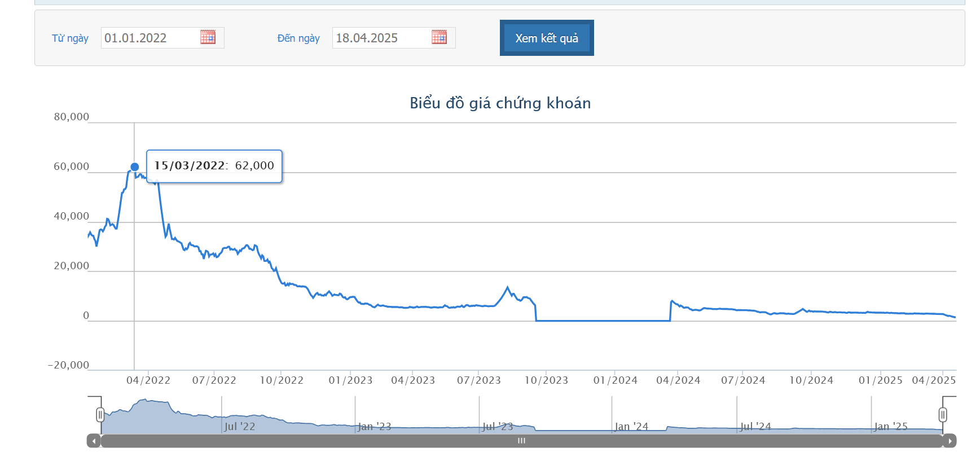The width and height of the screenshot is (980, 456).
Task: Open the calendar picker for Đến ngày
Action: (439, 37)
